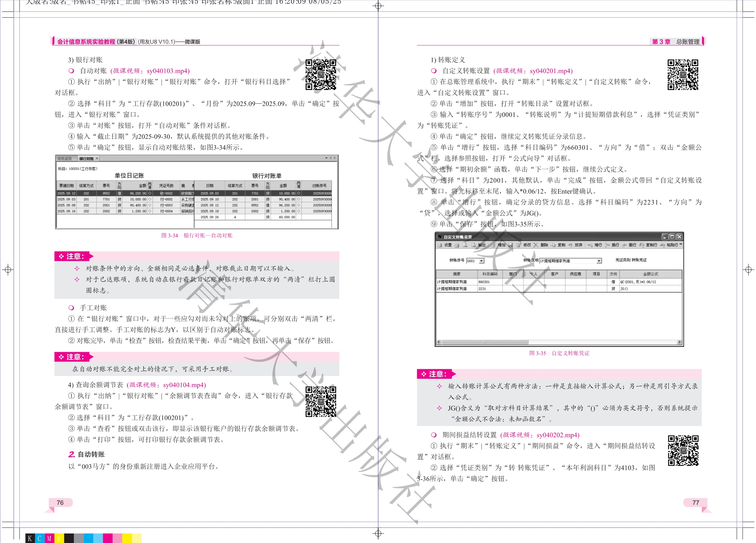
Task: Click the 金额公式 column header
Action: pyautogui.click(x=650, y=274)
